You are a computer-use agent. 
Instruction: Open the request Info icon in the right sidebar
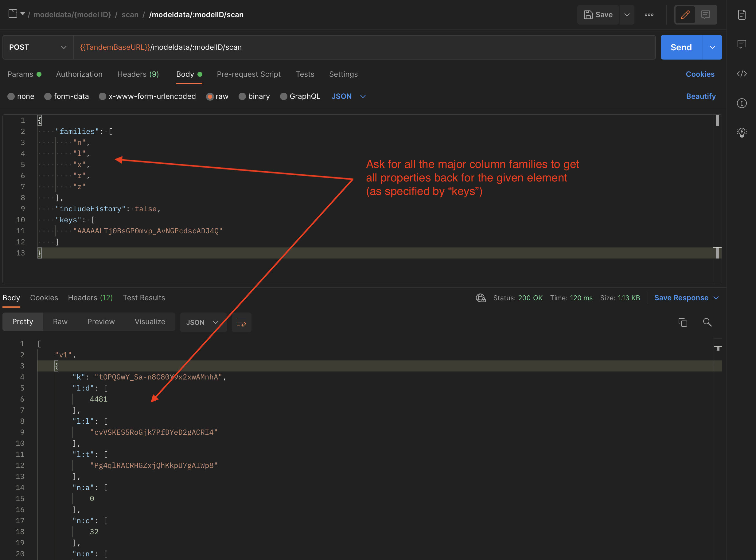[742, 103]
